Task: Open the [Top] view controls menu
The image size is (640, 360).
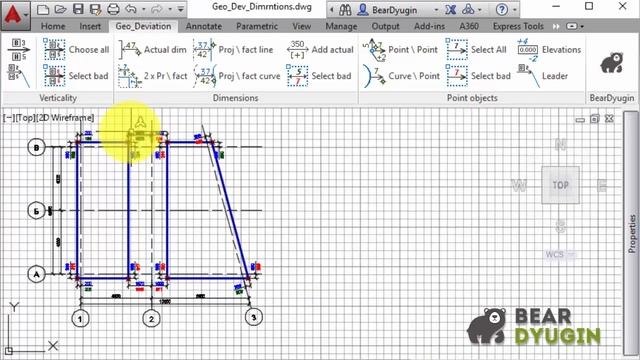Action: click(25, 118)
